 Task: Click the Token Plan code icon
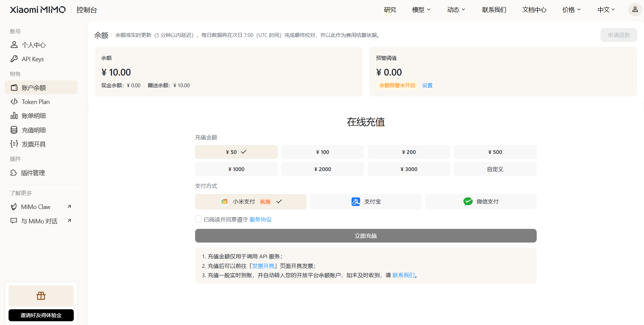14,102
